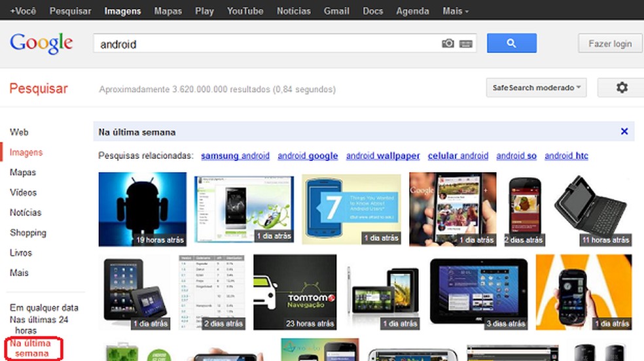This screenshot has height=361, width=644.
Task: Open Pesquisar in the top black bar
Action: (x=70, y=11)
